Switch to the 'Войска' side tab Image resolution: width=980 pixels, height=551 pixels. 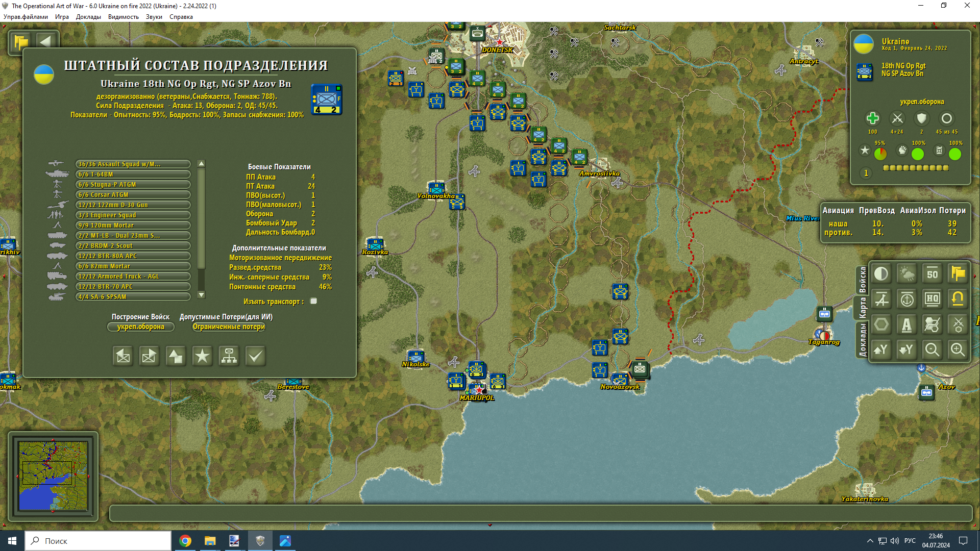pos(863,280)
